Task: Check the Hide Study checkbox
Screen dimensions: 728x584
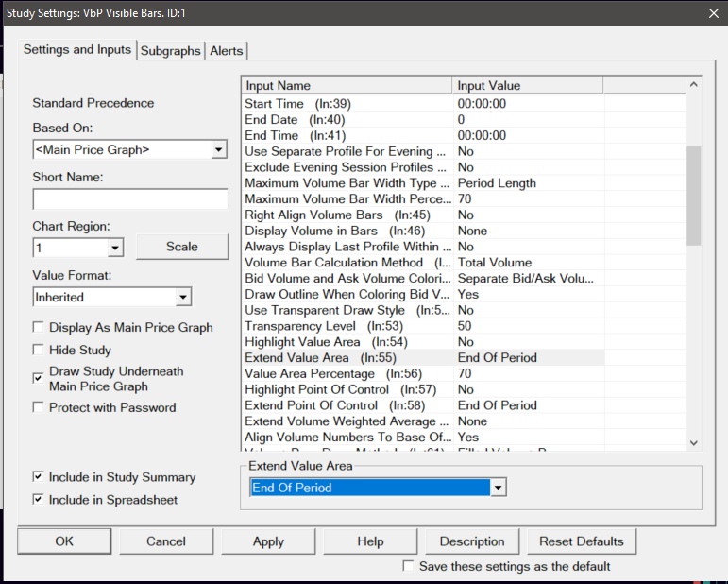Action: pyautogui.click(x=38, y=351)
